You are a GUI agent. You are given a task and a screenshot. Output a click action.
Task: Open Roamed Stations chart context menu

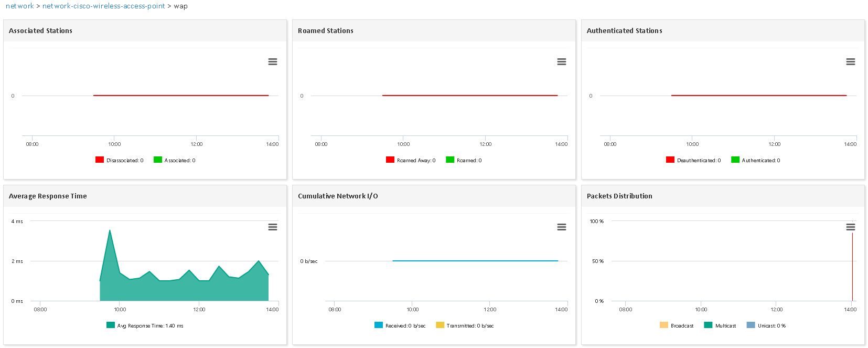pos(562,62)
